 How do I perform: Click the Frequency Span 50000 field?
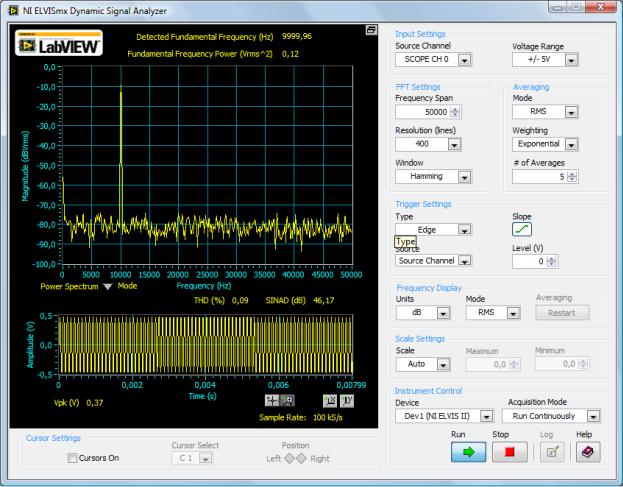pyautogui.click(x=422, y=112)
